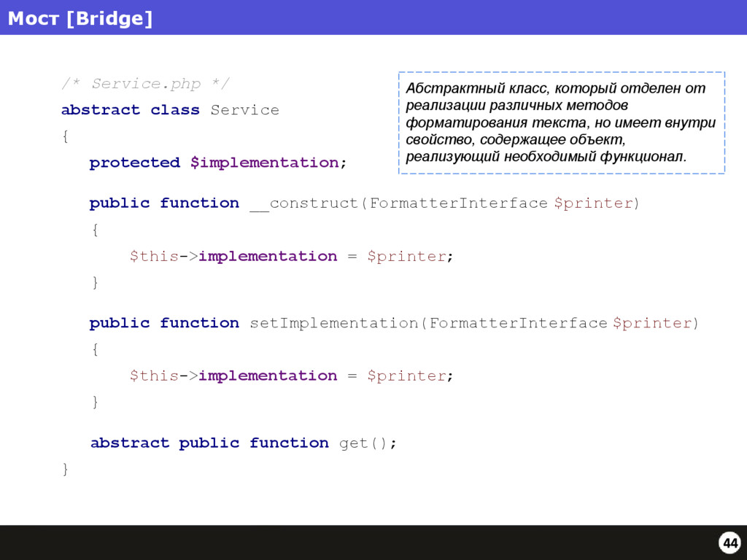Click FormatterInterface in the constructor signature
Viewport: 747px width, 560px height.
click(459, 203)
